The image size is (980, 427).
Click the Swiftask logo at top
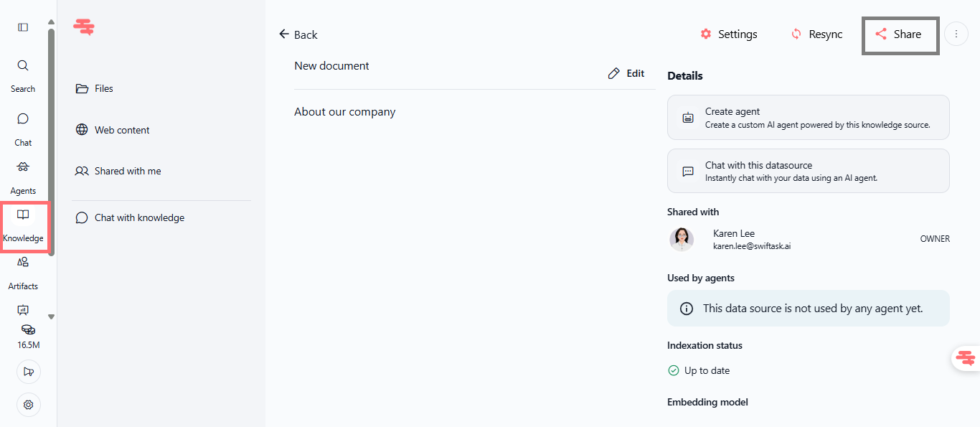point(84,27)
